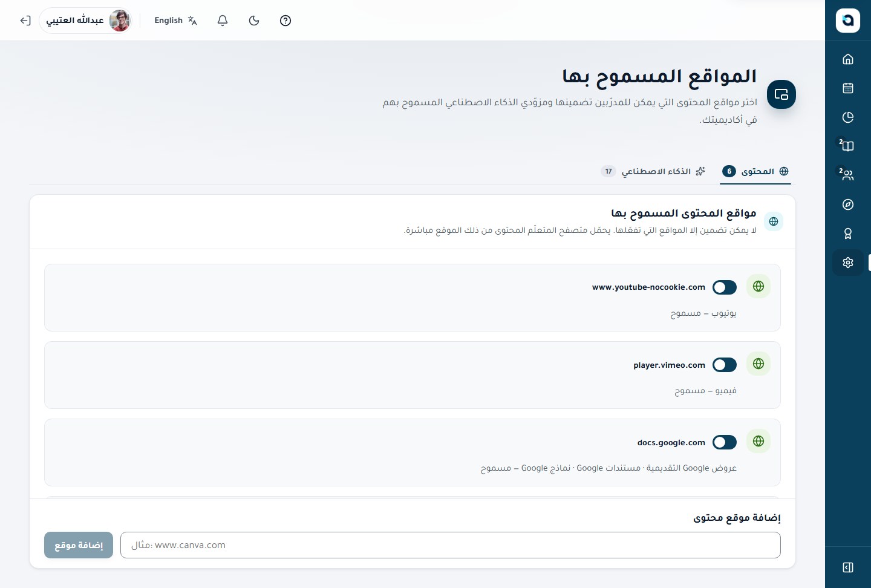Click the إضافة موقع button
The height and width of the screenshot is (588, 871).
(79, 545)
